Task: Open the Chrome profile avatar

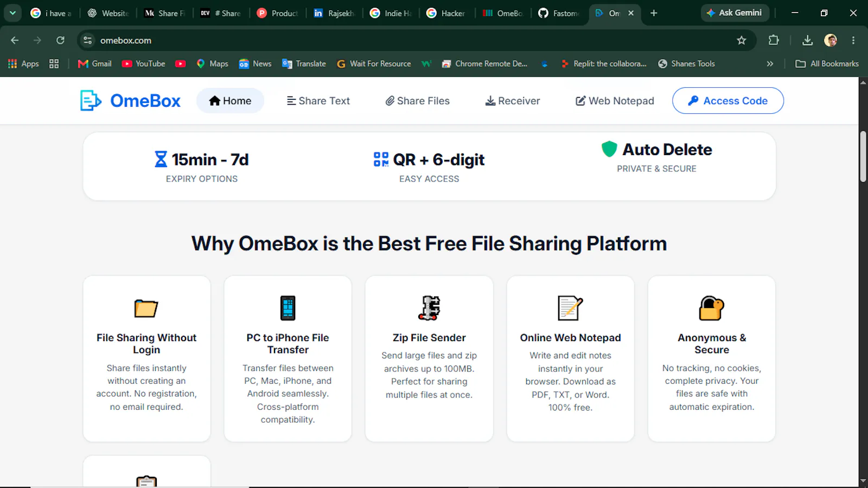Action: (x=831, y=40)
